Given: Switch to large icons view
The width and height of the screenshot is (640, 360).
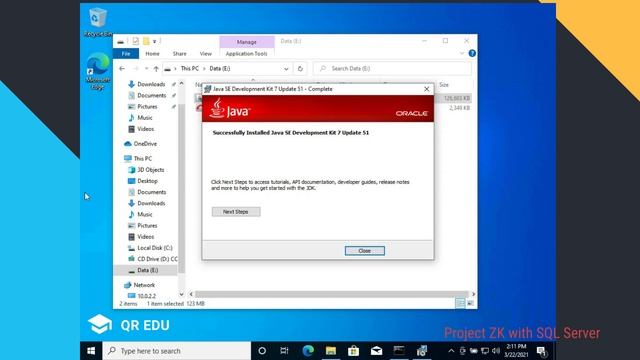Looking at the screenshot, I should [470, 303].
